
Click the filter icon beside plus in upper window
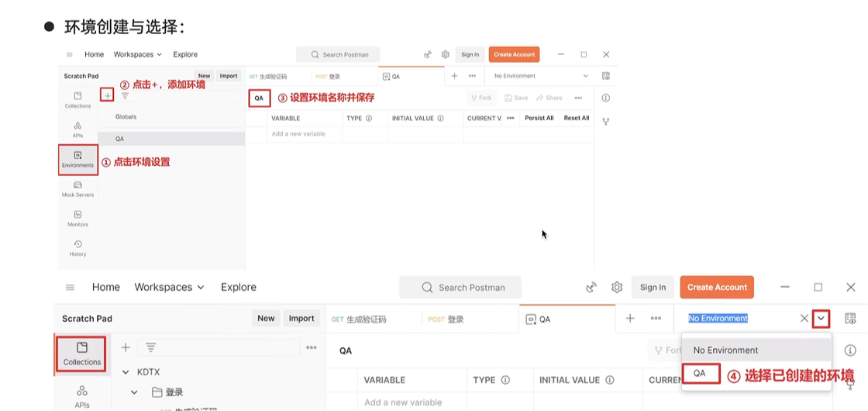pos(125,96)
